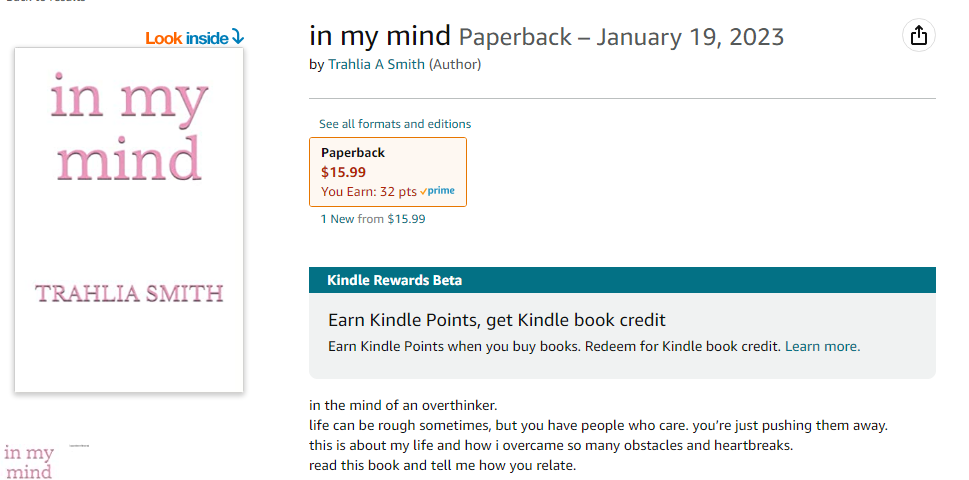The width and height of the screenshot is (969, 480).
Task: Open author Trahlia A Smith page
Action: pos(376,64)
